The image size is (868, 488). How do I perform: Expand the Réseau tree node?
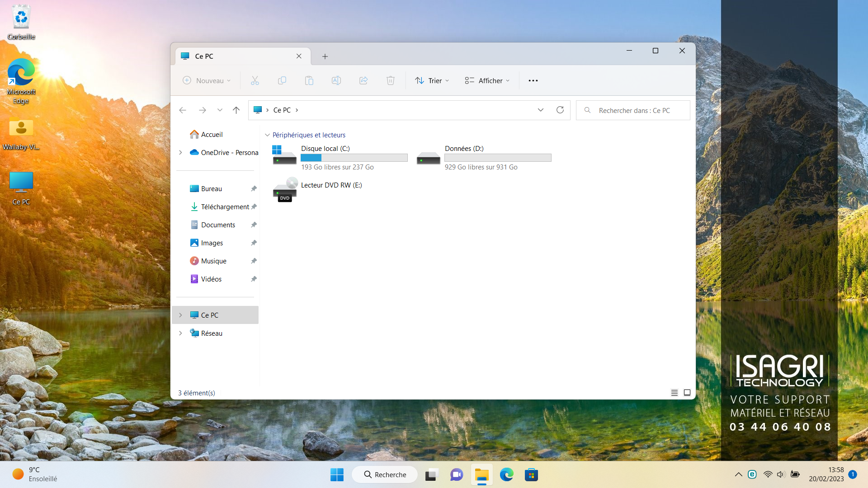point(180,333)
